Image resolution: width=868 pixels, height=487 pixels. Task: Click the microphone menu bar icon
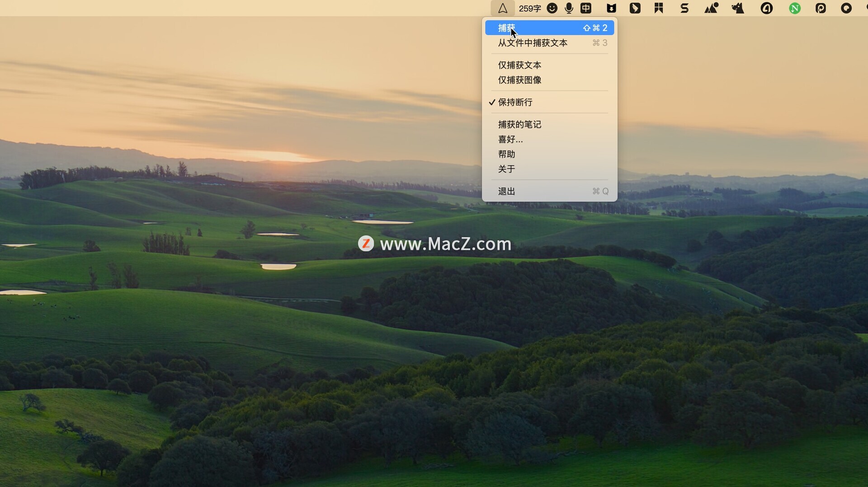click(569, 8)
